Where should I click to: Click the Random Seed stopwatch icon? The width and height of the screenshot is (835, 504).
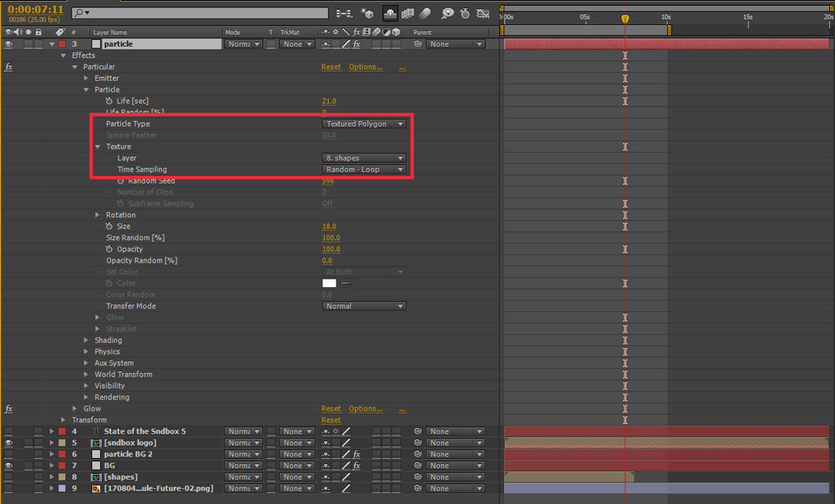click(x=120, y=181)
